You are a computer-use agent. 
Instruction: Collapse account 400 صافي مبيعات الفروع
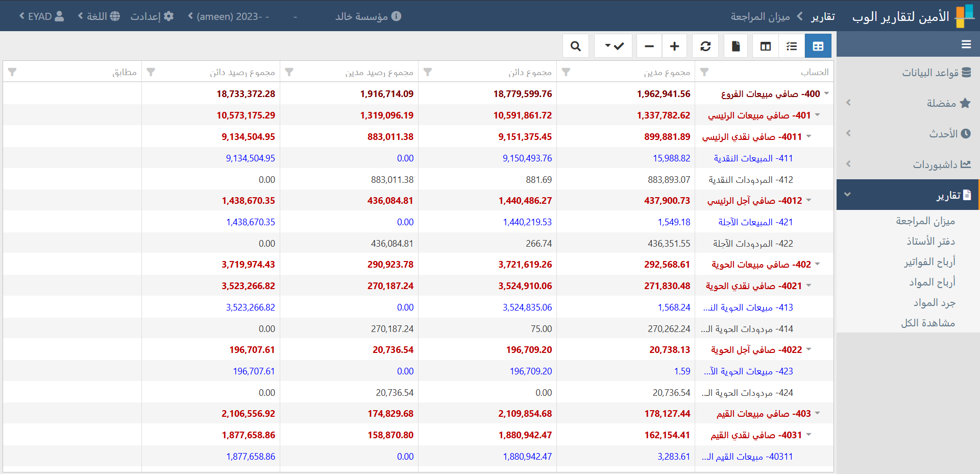(x=826, y=93)
